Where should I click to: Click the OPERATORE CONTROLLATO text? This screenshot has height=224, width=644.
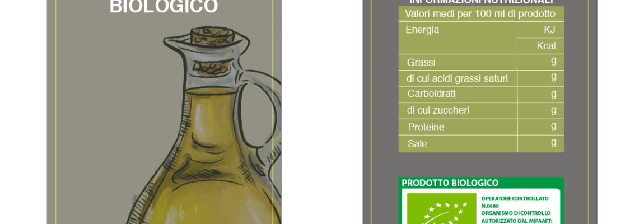[x=515, y=198]
